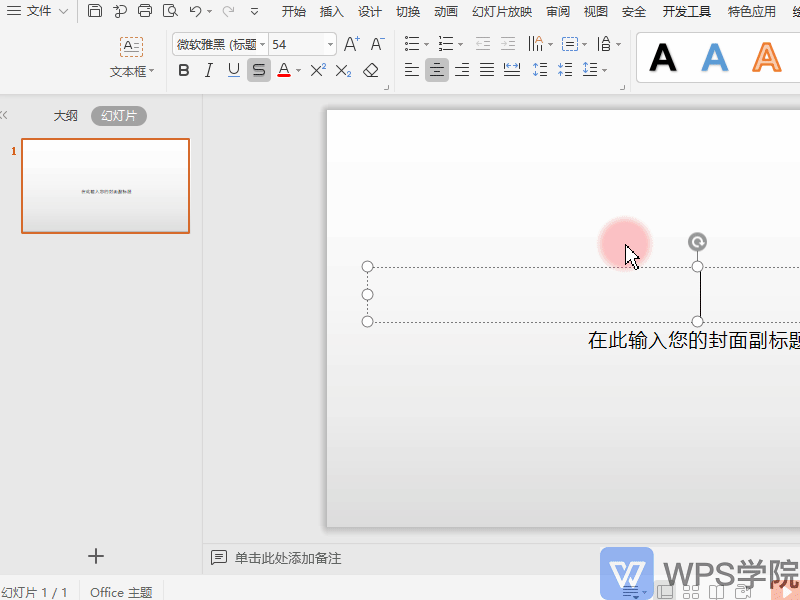800x600 pixels.
Task: Open the 插入 ribbon menu
Action: (331, 12)
